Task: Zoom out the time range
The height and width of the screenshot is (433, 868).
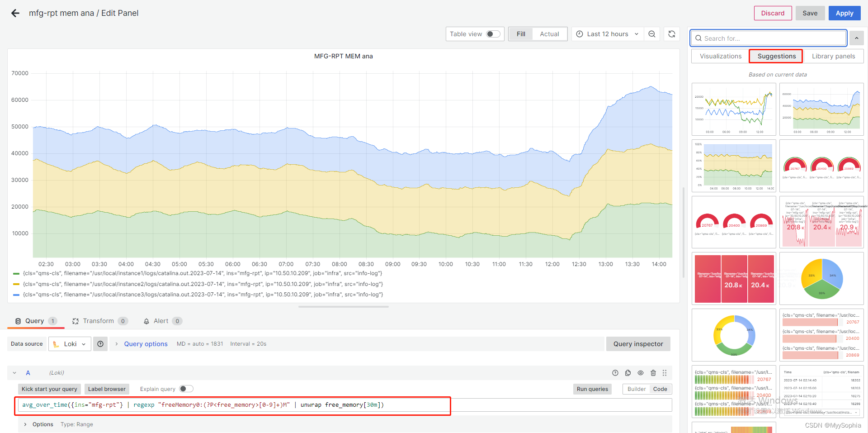Action: tap(652, 34)
